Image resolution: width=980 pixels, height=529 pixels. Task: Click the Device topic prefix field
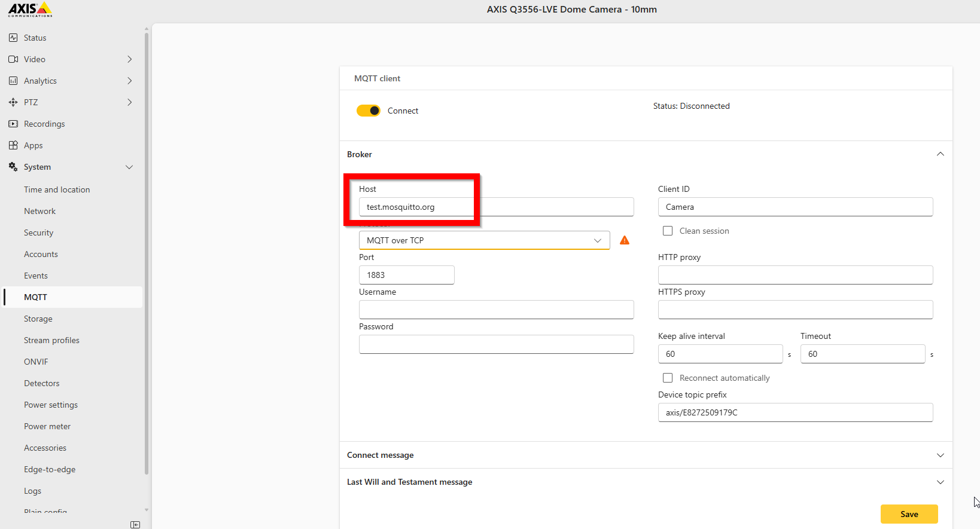[796, 412]
